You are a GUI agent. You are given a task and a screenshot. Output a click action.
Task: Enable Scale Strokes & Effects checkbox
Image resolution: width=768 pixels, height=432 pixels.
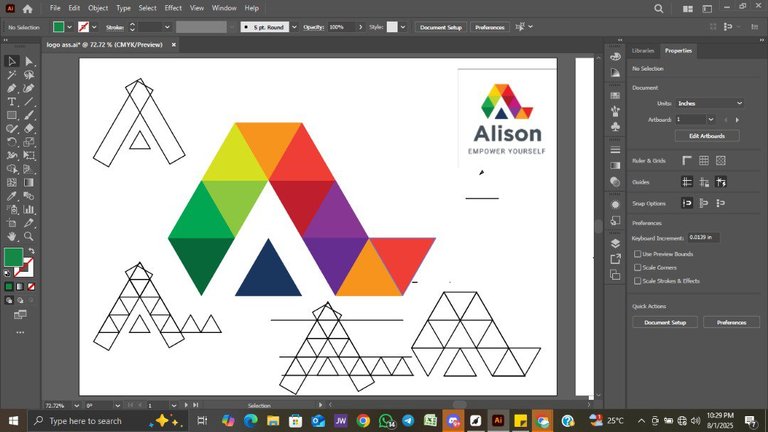click(x=637, y=281)
